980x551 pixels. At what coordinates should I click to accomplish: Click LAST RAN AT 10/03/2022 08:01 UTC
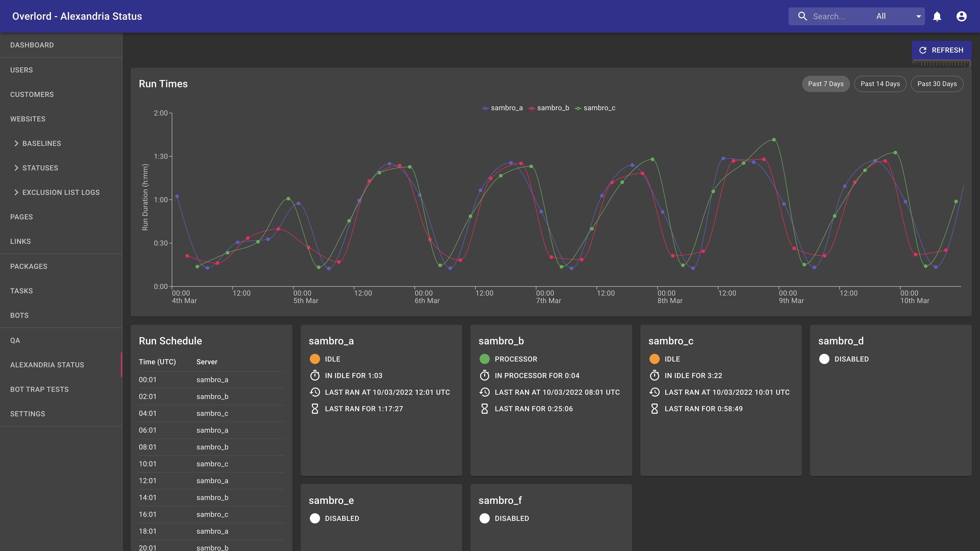click(557, 392)
